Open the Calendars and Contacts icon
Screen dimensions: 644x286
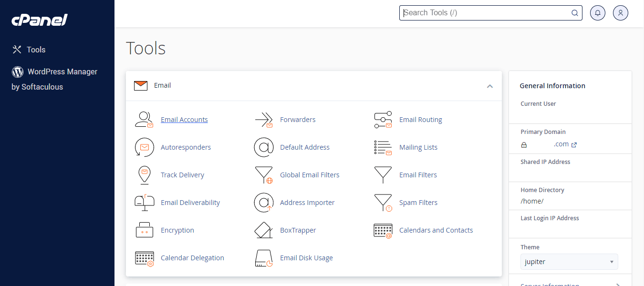click(383, 230)
